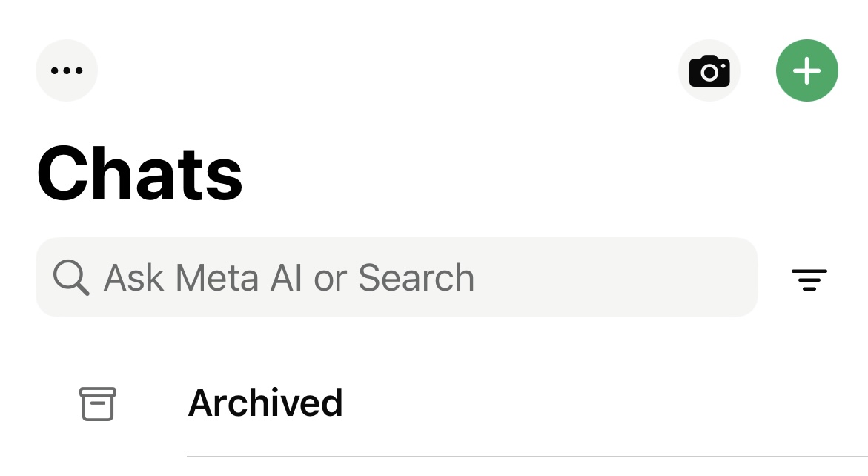Start a new chat with green plus
This screenshot has width=868, height=476.
pyautogui.click(x=806, y=70)
